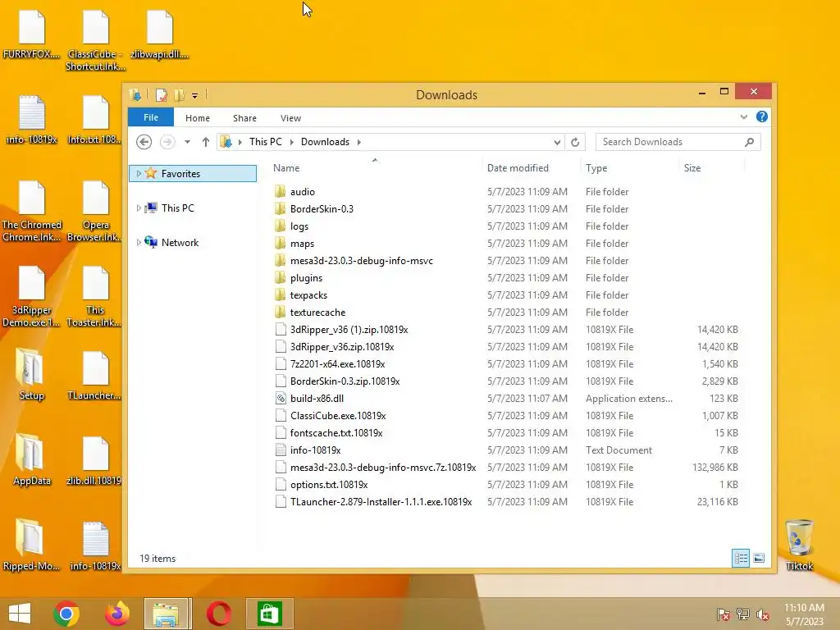Image resolution: width=840 pixels, height=630 pixels.
Task: Click arrow after This PC in address path
Action: tap(292, 142)
